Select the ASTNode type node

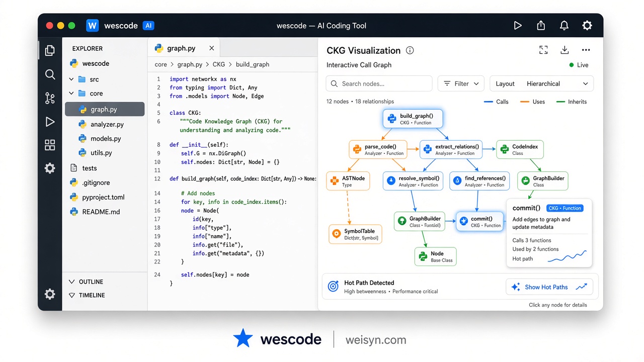tap(348, 181)
